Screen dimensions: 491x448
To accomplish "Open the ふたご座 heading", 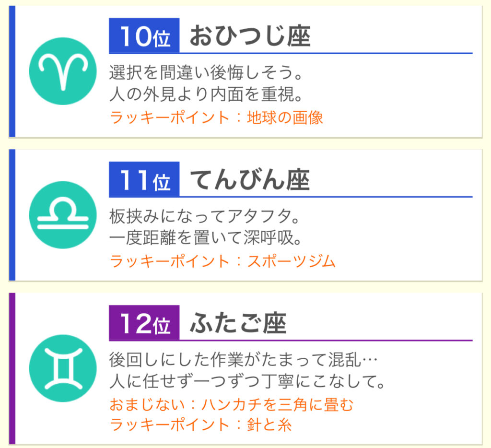I will (238, 323).
